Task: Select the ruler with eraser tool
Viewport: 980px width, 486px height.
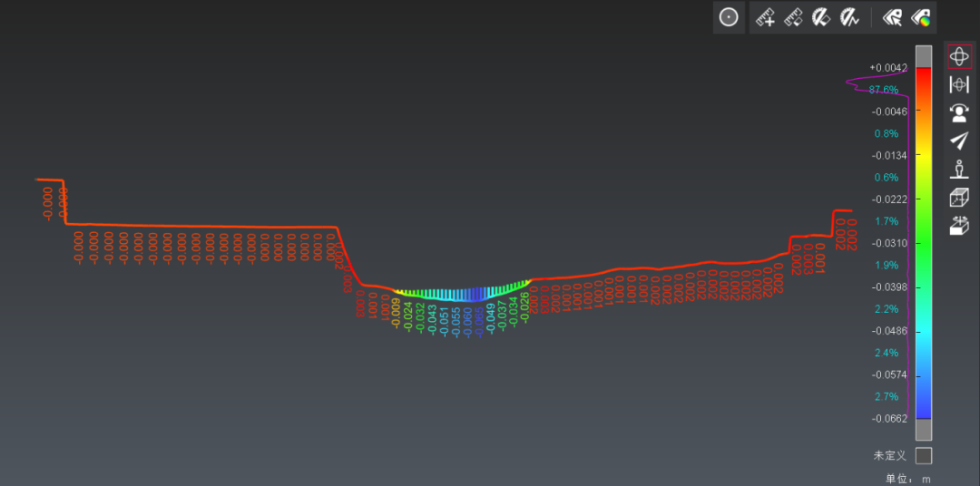Action: pyautogui.click(x=794, y=17)
